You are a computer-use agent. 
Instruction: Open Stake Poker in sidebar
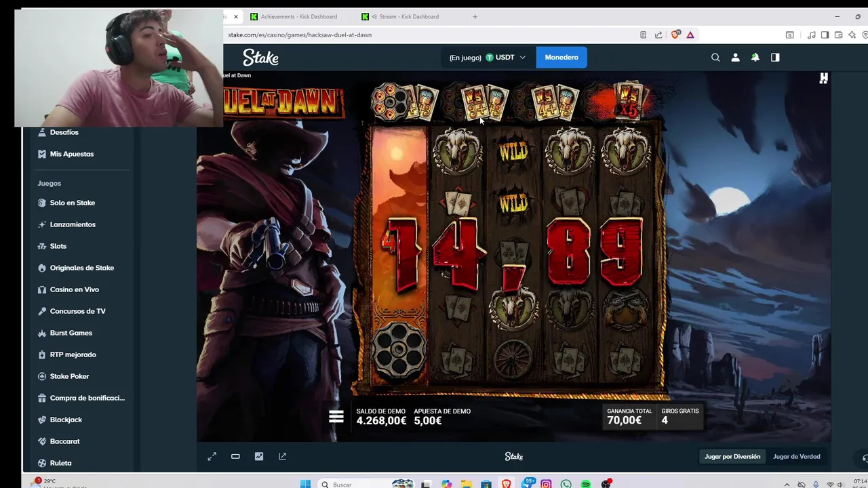[x=69, y=376]
